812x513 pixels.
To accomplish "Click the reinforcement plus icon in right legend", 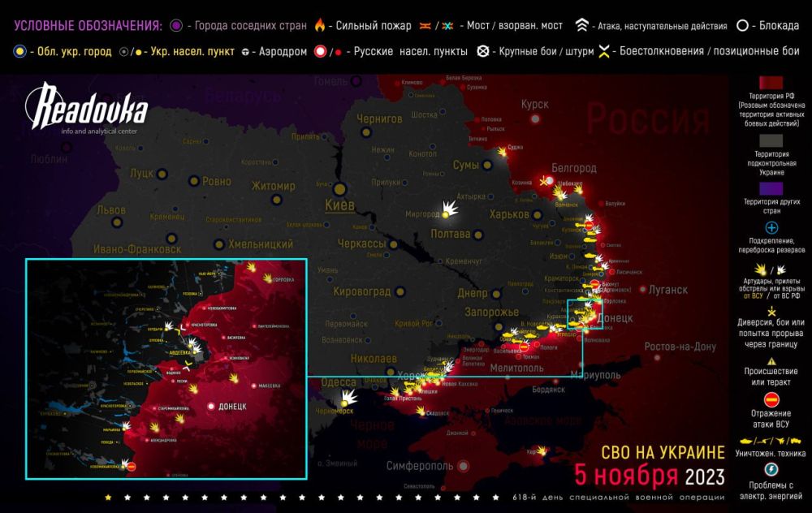I will click(x=771, y=228).
